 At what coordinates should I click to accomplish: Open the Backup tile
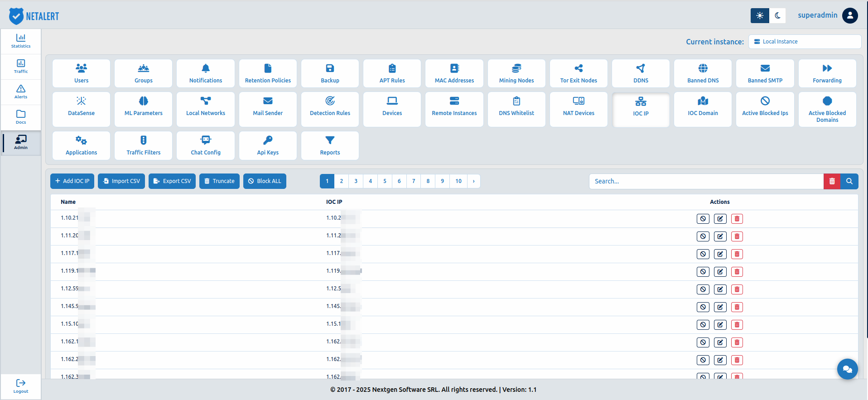(330, 73)
